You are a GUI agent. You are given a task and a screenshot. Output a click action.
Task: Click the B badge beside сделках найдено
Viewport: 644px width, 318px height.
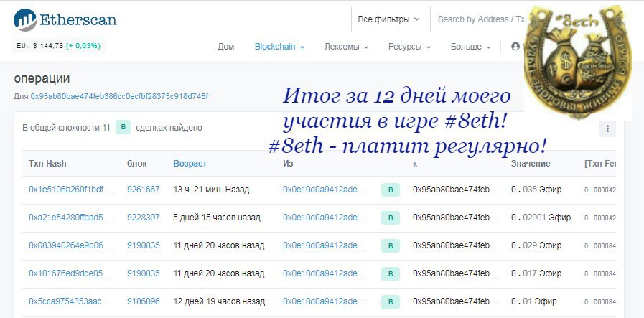pos(123,127)
